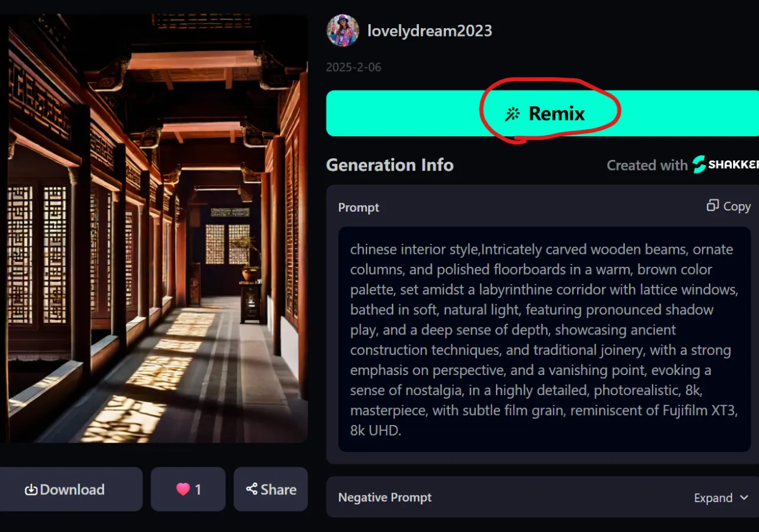
Task: Expand the Negative Prompt section
Action: [721, 498]
